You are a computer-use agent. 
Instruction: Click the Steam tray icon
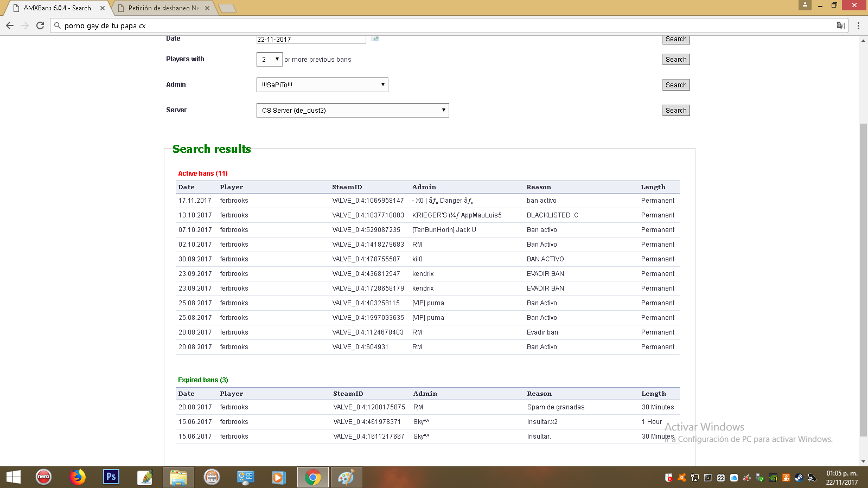click(x=799, y=478)
